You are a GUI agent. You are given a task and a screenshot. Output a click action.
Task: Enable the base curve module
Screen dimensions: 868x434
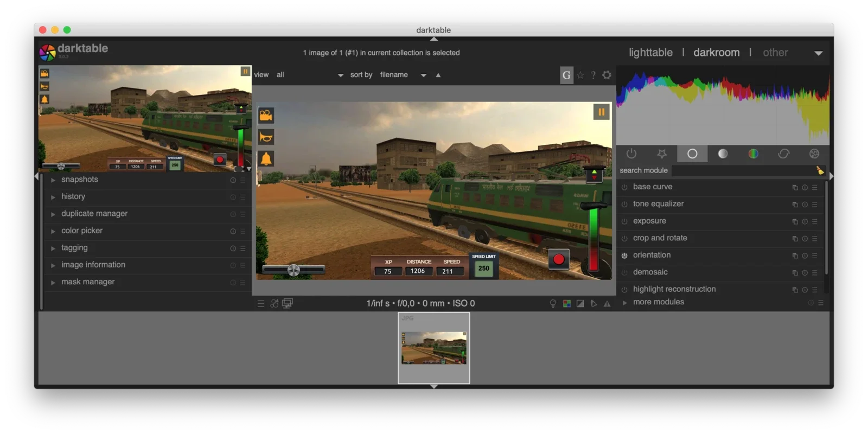(624, 187)
